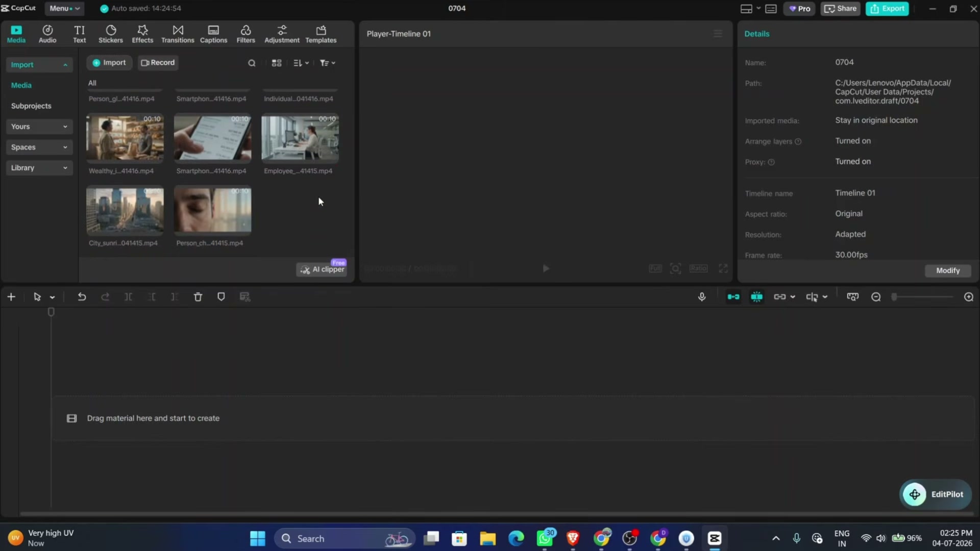This screenshot has height=551, width=980.
Task: Split clip at playhead
Action: click(129, 297)
